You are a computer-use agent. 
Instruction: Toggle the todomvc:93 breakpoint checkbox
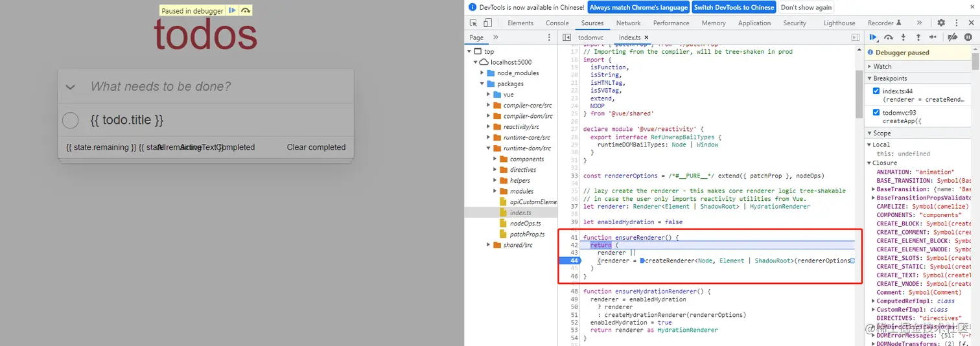tap(876, 112)
